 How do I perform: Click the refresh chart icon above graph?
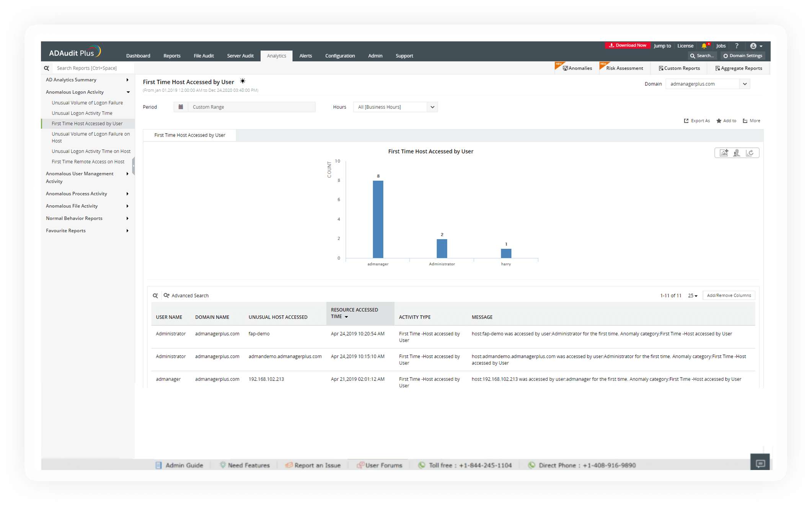click(750, 153)
